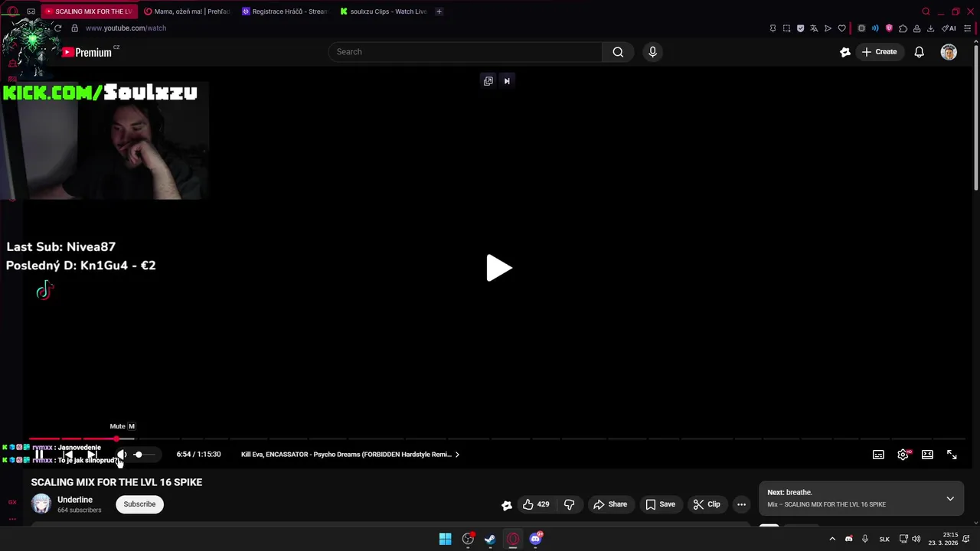This screenshot has height=551, width=980.
Task: Click the pin icon in the address bar
Action: [773, 28]
